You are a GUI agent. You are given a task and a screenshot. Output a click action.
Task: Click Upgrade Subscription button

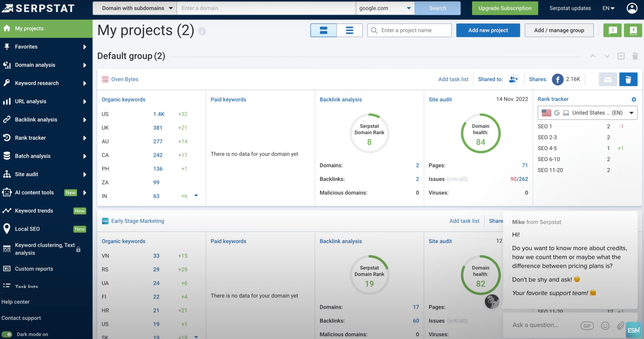(x=505, y=8)
